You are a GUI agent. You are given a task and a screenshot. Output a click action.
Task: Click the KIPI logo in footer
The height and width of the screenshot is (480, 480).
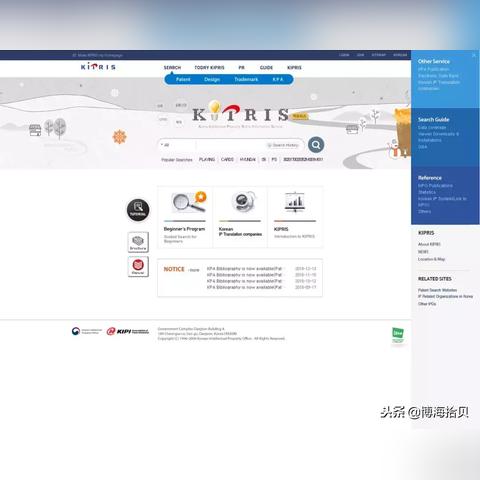(128, 331)
